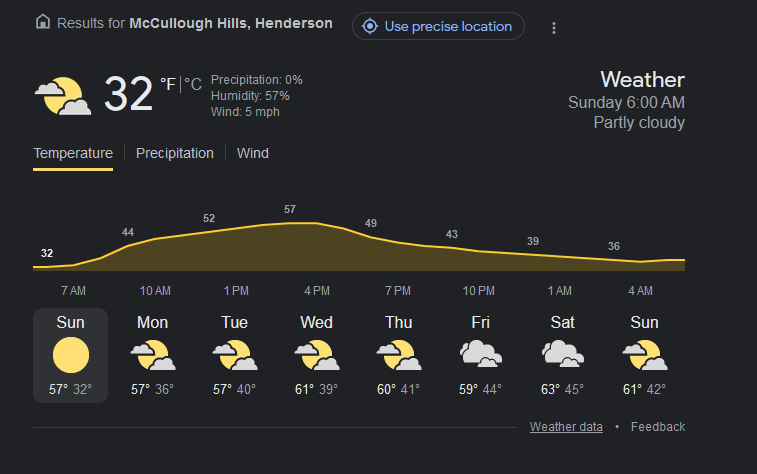
Task: Select the Temperature tab
Action: (73, 153)
